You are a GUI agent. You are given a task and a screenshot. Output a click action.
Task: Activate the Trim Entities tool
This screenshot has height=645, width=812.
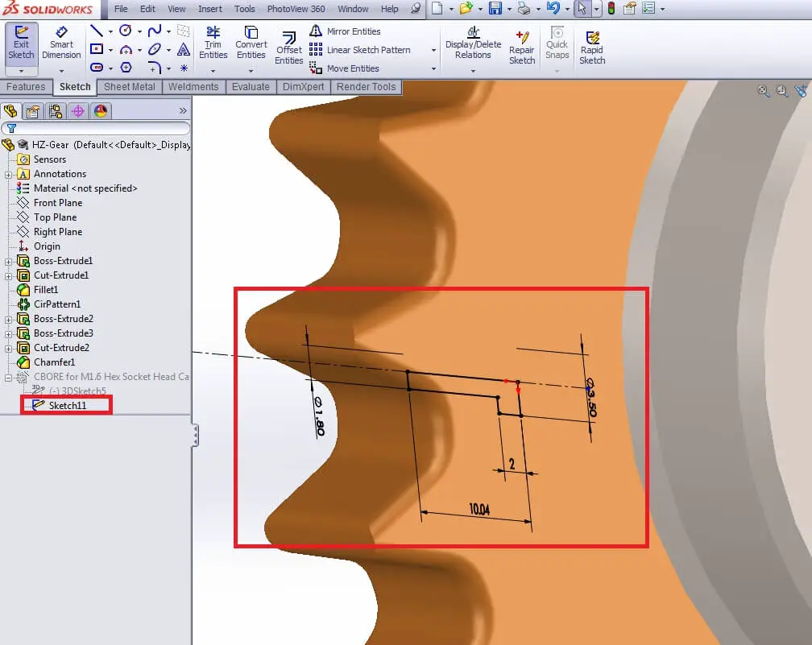pos(213,43)
